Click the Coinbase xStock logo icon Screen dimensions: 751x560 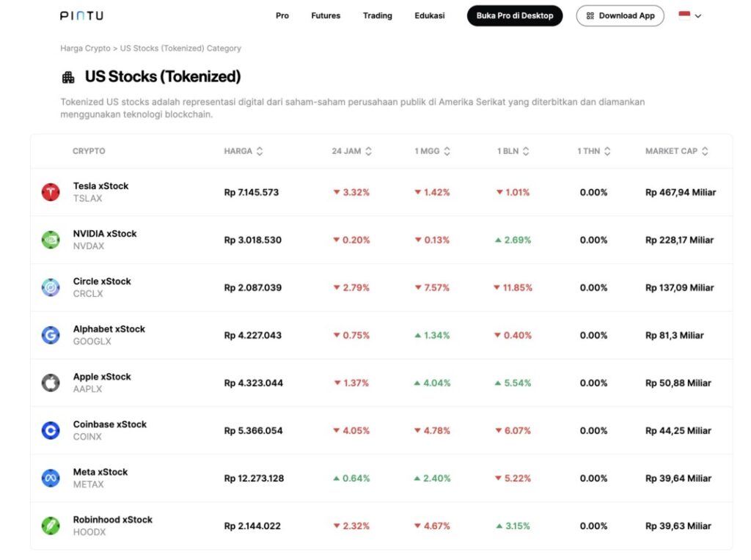pyautogui.click(x=51, y=431)
